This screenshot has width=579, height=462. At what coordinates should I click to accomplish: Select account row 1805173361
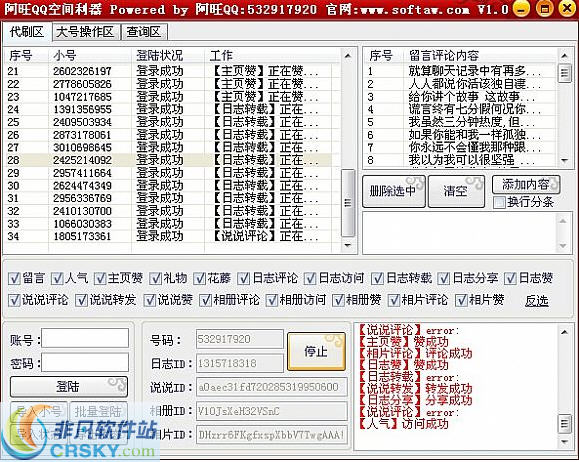pos(168,236)
